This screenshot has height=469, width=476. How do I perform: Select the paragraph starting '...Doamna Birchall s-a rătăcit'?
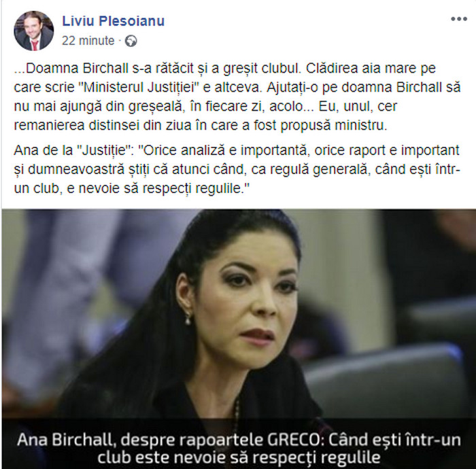237,97
